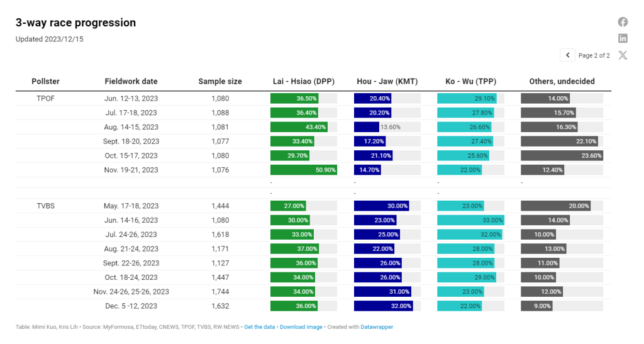Go to the previous table page
This screenshot has height=344, width=644.
(x=568, y=55)
